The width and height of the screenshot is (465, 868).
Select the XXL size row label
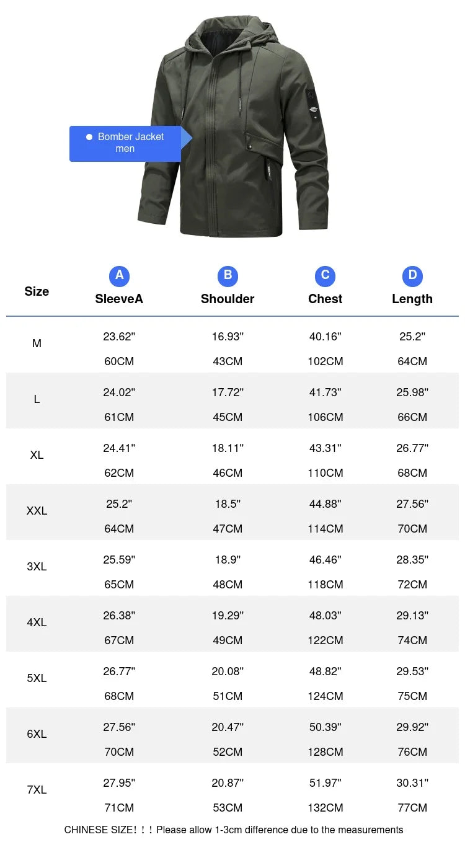click(37, 511)
